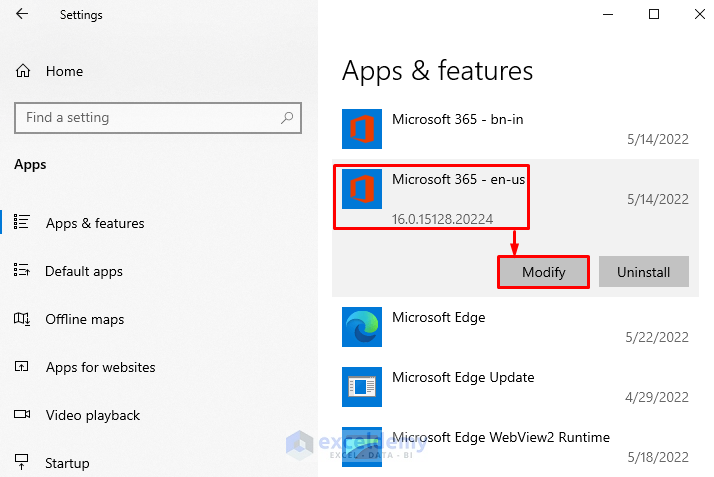The image size is (714, 477).
Task: Go to Offline maps settings
Action: (x=85, y=319)
